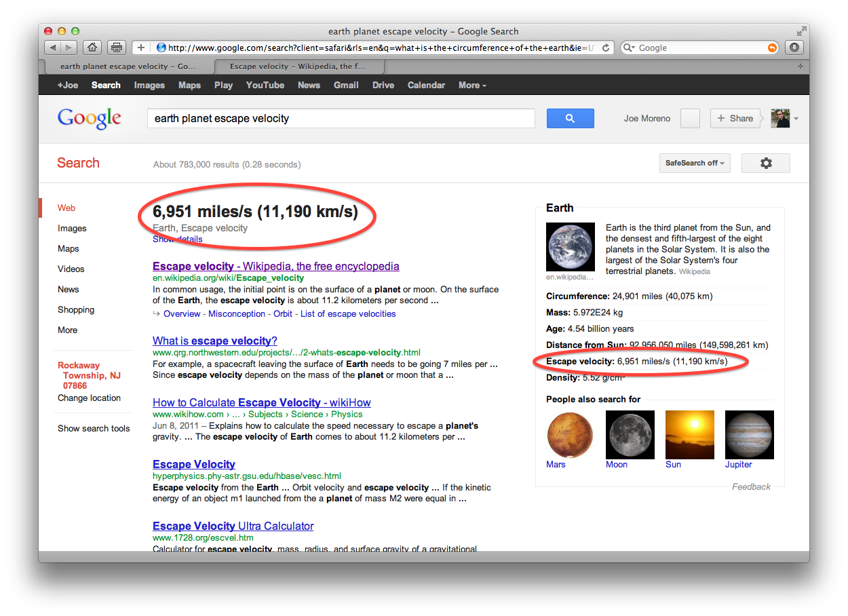848x616 pixels.
Task: Expand the account menu arrow beside photo
Action: pyautogui.click(x=796, y=119)
